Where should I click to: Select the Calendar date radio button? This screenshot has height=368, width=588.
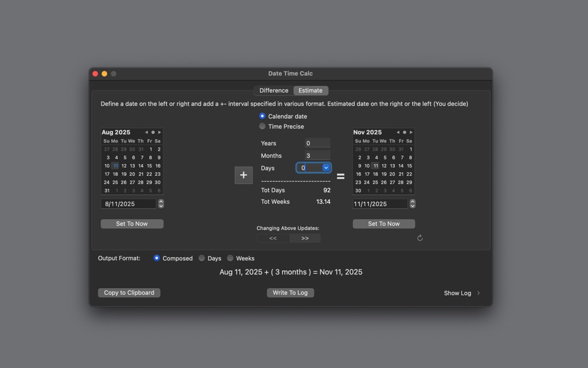tap(262, 116)
